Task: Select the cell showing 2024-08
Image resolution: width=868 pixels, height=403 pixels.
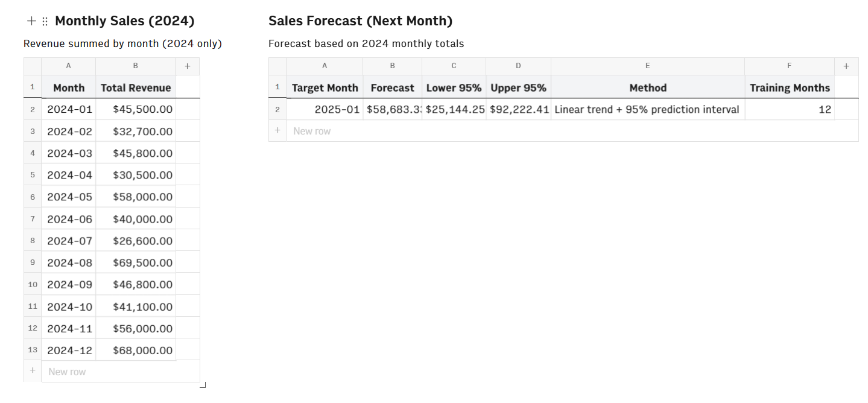Action: pos(68,262)
